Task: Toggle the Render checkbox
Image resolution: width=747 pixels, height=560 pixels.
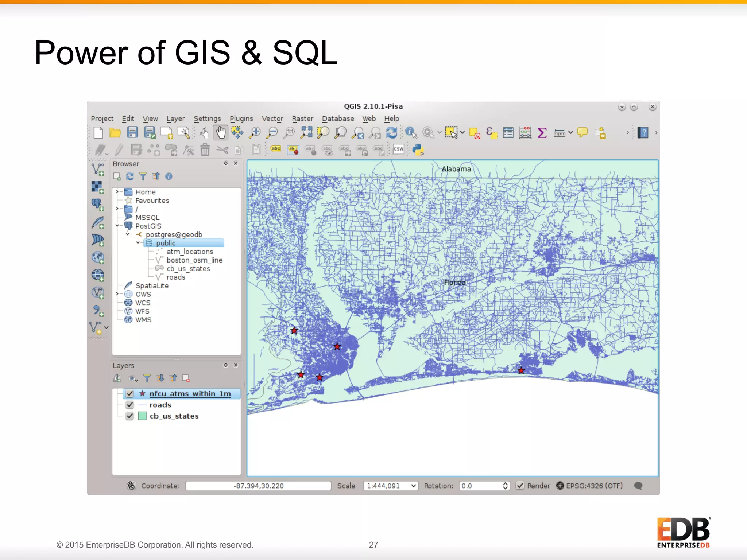Action: [x=520, y=486]
